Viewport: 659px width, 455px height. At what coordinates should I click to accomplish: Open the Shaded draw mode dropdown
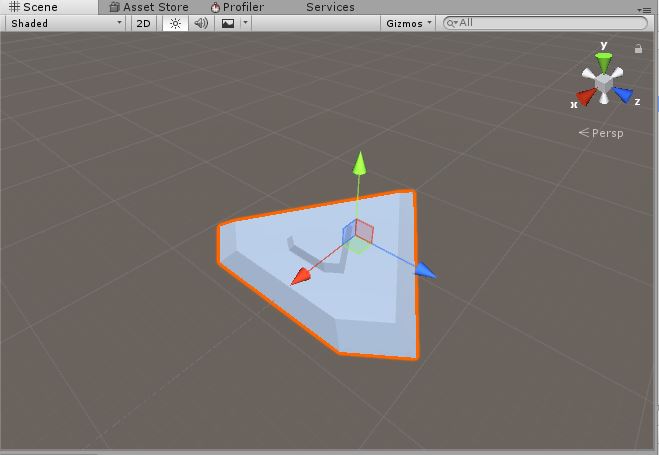point(65,23)
